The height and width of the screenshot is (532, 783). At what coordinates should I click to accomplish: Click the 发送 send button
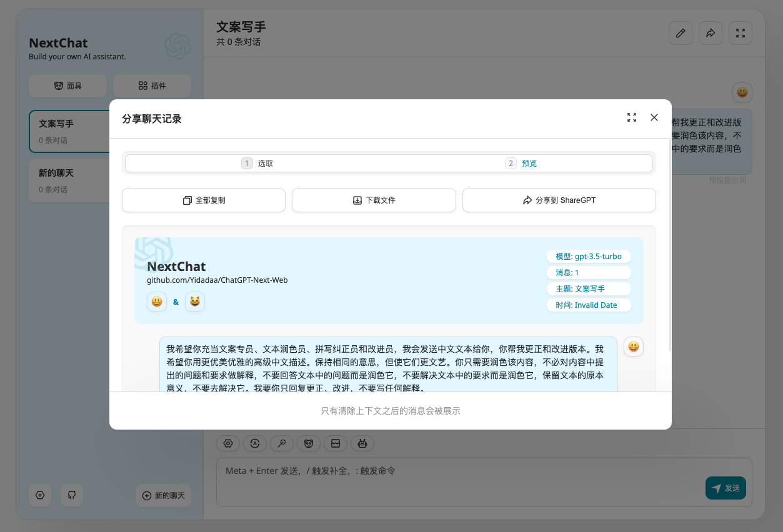(726, 488)
